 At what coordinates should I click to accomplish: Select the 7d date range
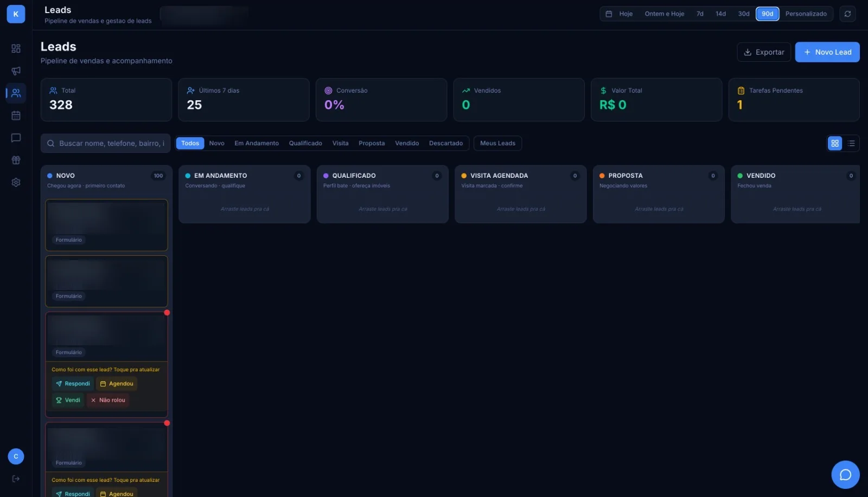(x=700, y=14)
